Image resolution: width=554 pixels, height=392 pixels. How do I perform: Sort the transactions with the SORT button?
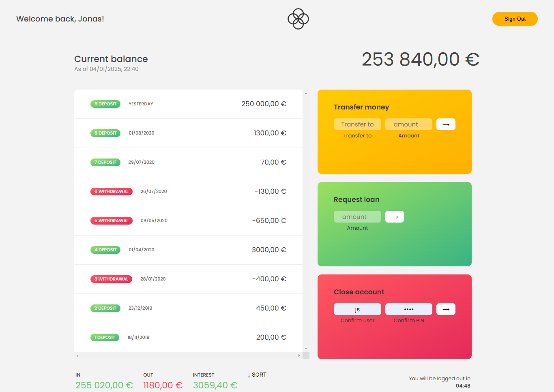pos(257,375)
